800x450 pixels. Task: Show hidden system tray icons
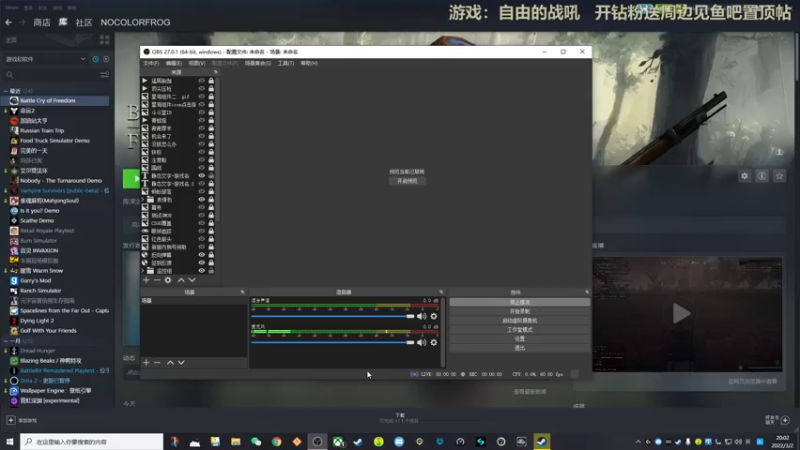coord(638,441)
